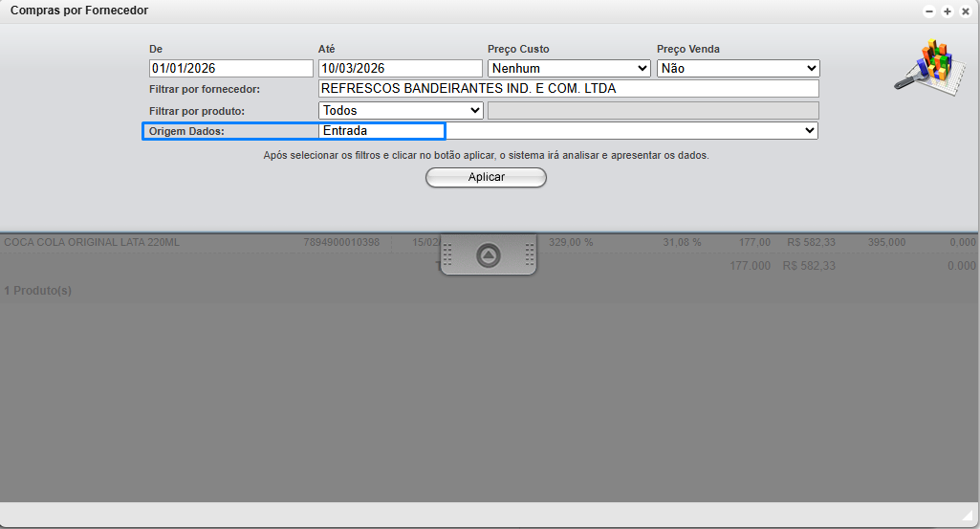Click the report chart icon
Image resolution: width=980 pixels, height=529 pixels.
(929, 68)
